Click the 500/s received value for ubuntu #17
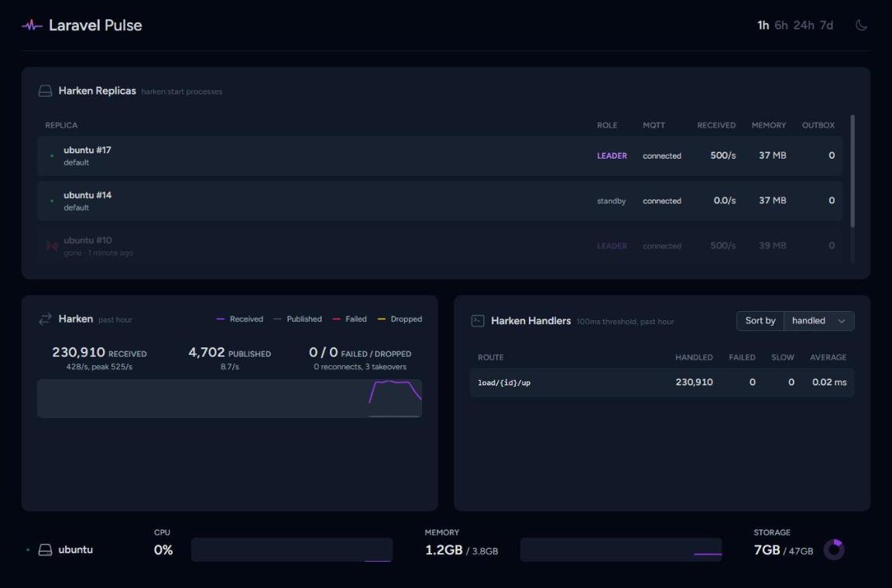 pyautogui.click(x=723, y=156)
